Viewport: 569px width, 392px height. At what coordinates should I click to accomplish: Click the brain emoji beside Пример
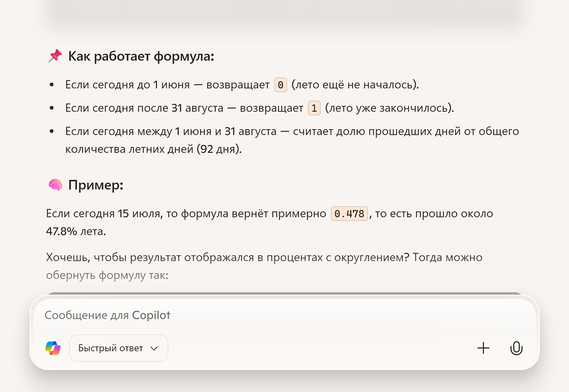coord(55,185)
